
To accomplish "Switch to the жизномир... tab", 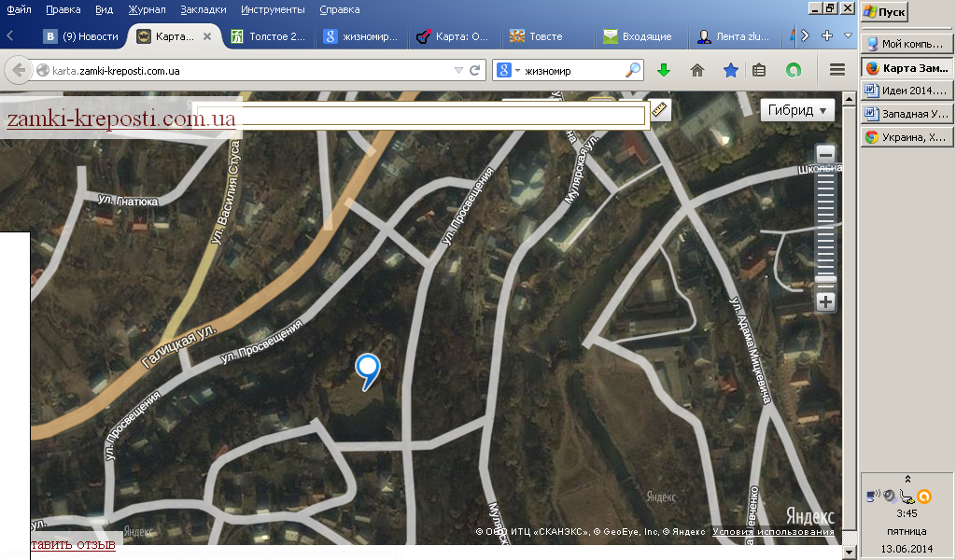I will coord(361,36).
